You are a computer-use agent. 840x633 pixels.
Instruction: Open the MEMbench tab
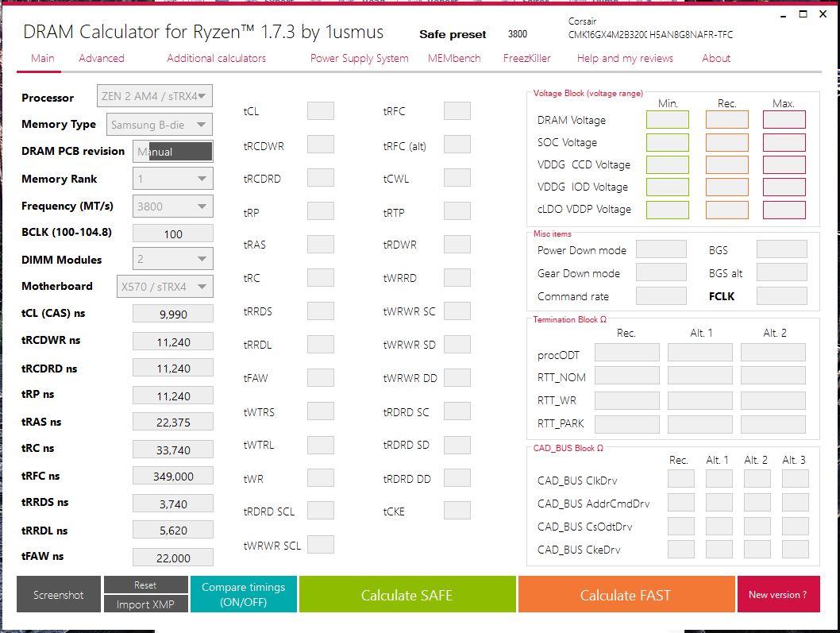pos(454,59)
